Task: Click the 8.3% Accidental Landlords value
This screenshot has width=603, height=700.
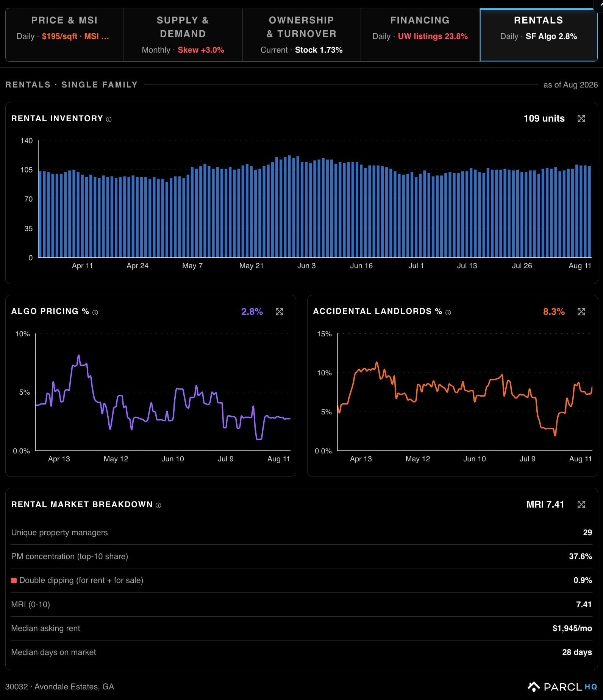Action: point(554,312)
